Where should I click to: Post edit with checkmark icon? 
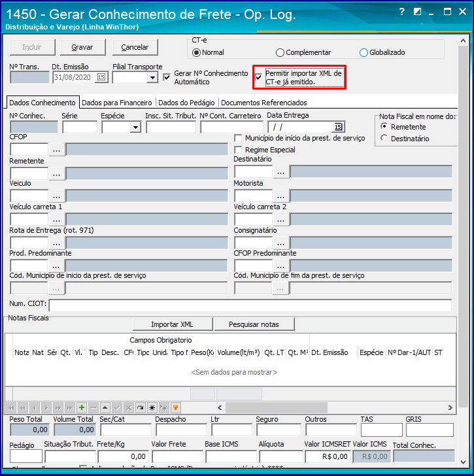click(117, 408)
